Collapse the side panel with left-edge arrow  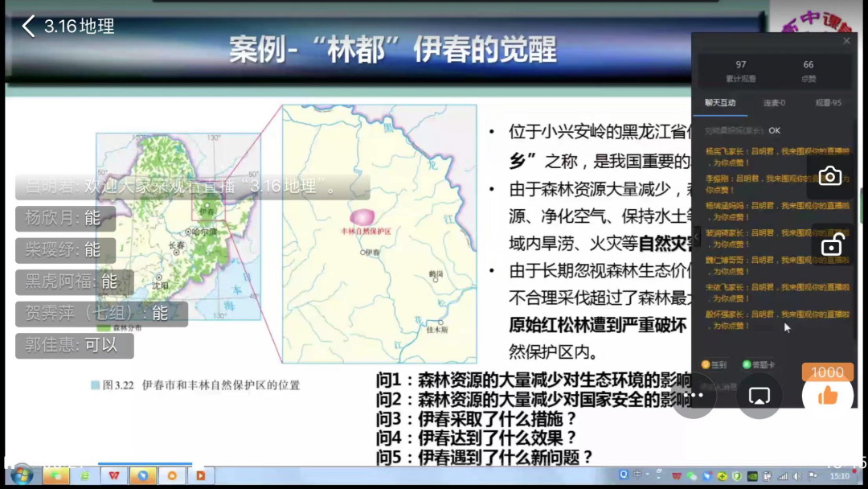(x=696, y=236)
